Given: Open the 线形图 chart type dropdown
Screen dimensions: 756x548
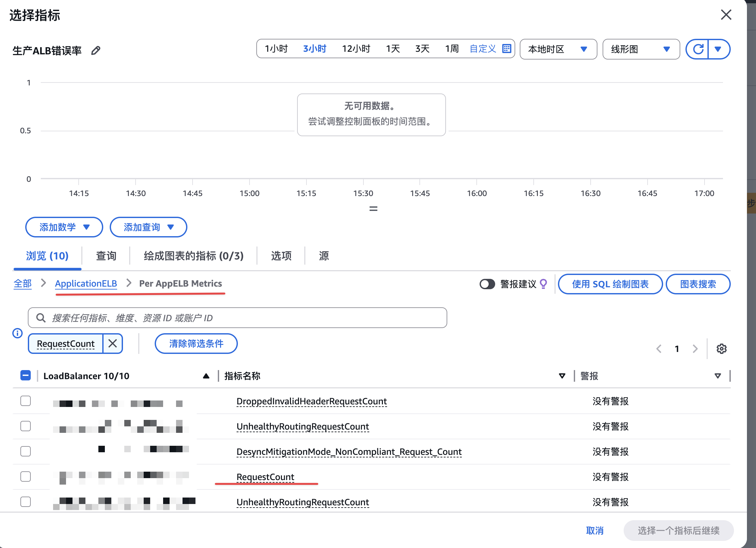Looking at the screenshot, I should click(641, 49).
